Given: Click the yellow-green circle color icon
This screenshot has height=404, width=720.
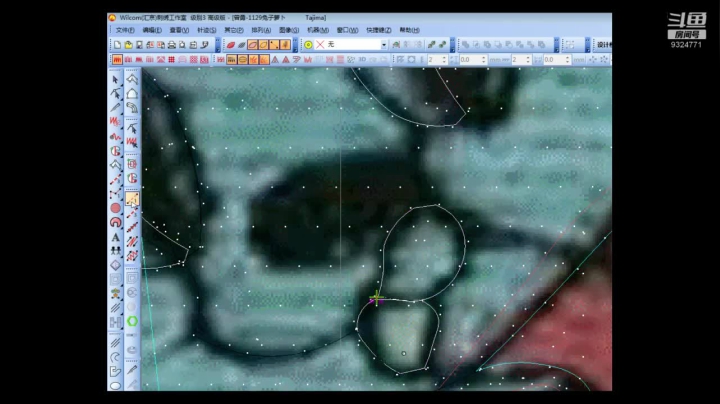Looking at the screenshot, I should pyautogui.click(x=308, y=45).
